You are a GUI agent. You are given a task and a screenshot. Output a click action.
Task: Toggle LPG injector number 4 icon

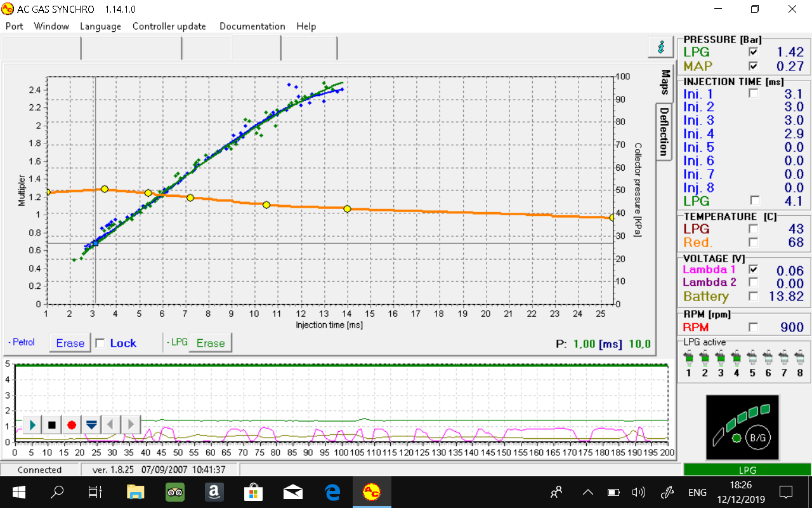[x=737, y=360]
